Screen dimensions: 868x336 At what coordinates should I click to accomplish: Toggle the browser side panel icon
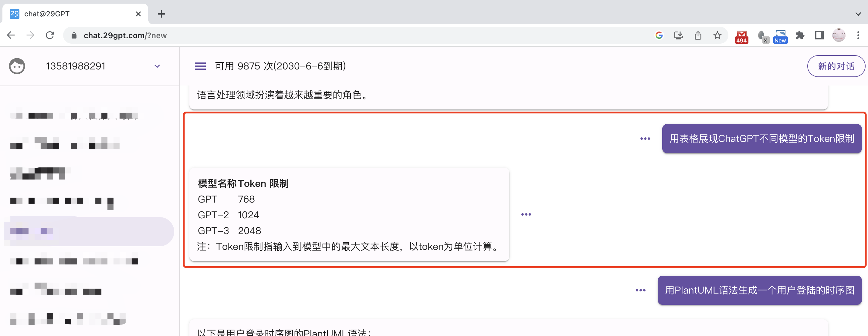tap(819, 35)
